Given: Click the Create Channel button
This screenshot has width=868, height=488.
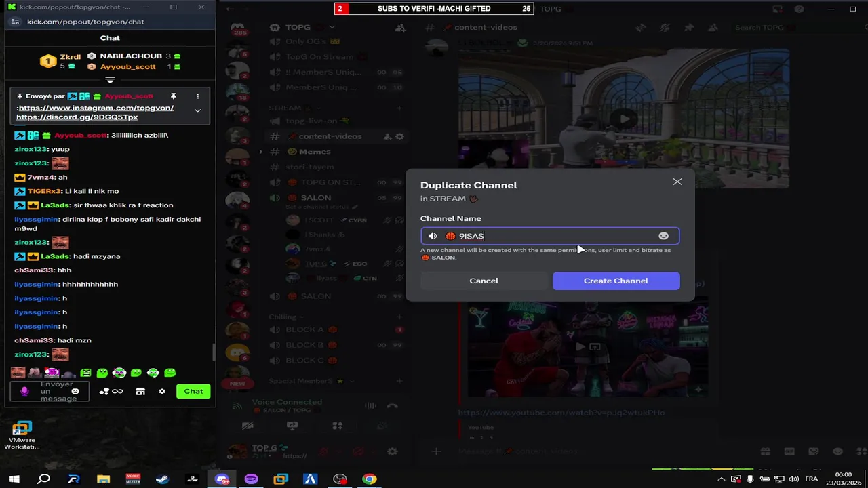Looking at the screenshot, I should (x=616, y=281).
